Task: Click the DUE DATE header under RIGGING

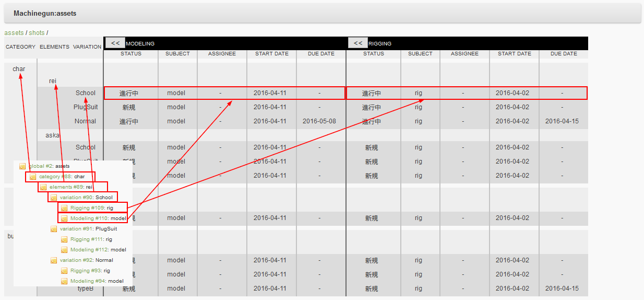Action: (564, 54)
